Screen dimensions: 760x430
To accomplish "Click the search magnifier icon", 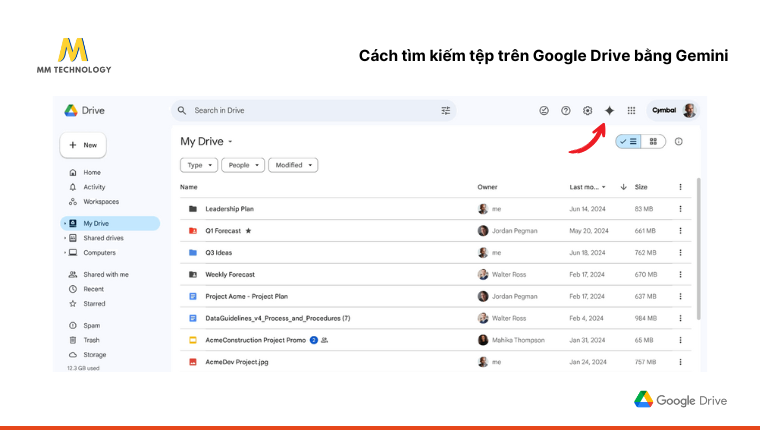I will [x=182, y=111].
